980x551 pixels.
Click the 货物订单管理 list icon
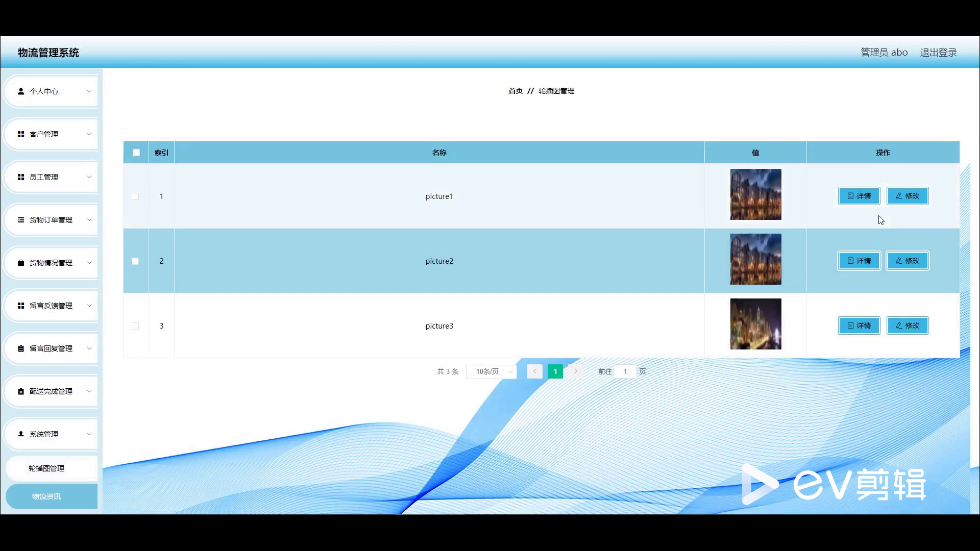(x=21, y=220)
